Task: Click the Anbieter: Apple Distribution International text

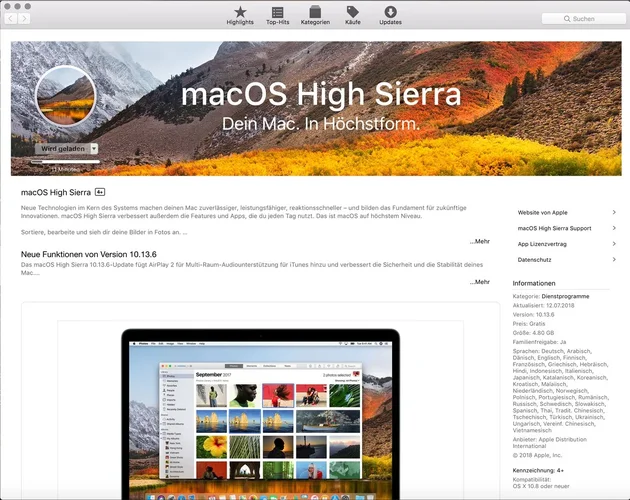Action: tap(550, 443)
